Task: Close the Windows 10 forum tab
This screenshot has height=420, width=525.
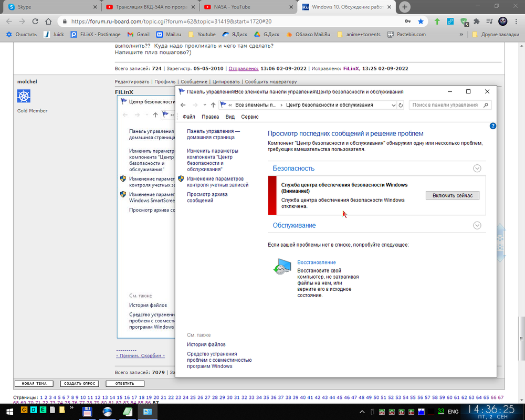Action: pyautogui.click(x=389, y=7)
